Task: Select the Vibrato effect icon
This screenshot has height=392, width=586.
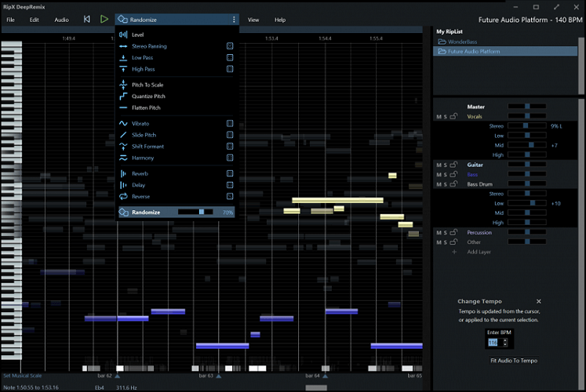Action: [123, 124]
